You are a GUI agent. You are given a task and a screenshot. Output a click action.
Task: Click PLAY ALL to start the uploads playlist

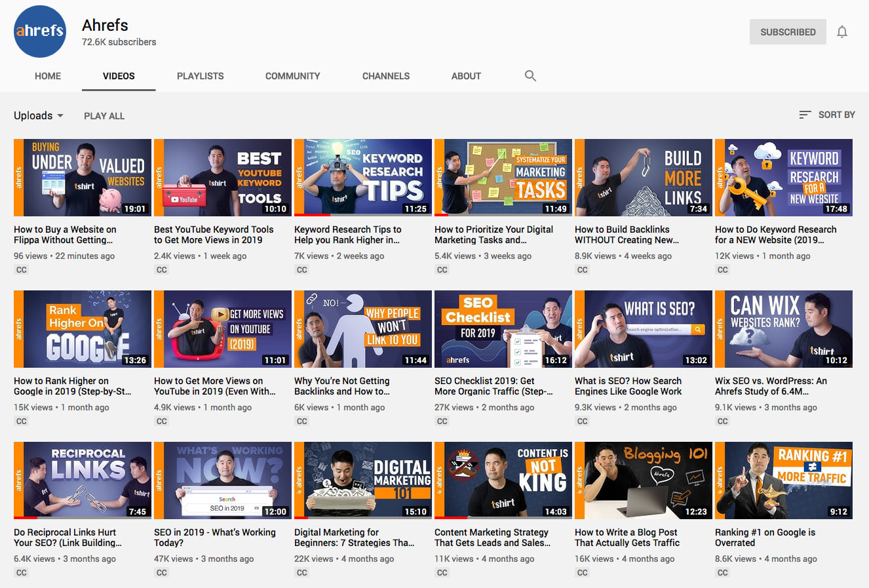[x=104, y=115]
